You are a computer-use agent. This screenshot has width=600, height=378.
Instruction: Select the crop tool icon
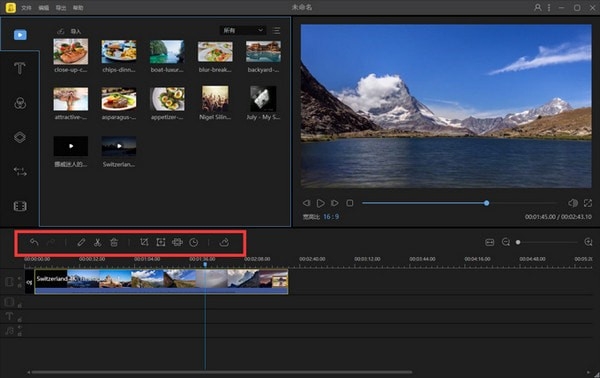144,242
